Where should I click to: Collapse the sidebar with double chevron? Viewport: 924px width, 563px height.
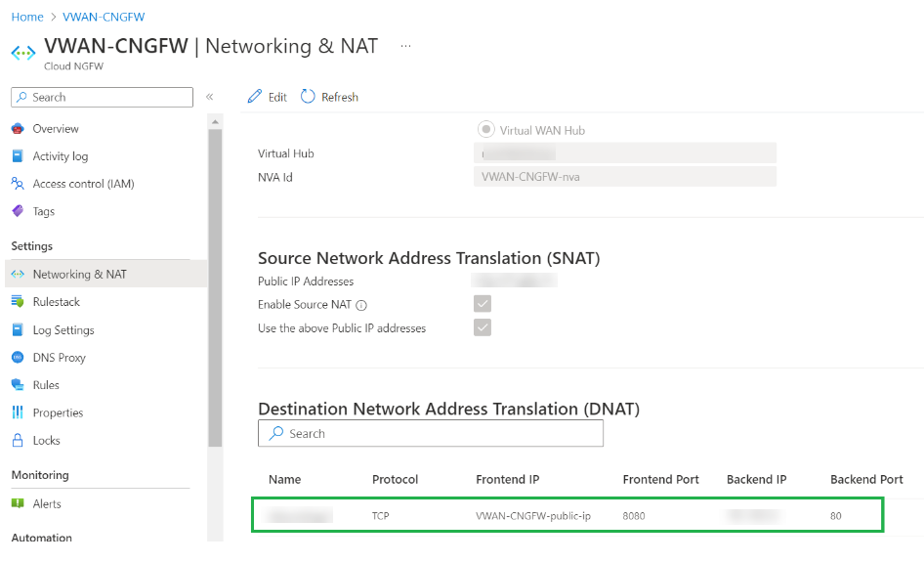(209, 97)
